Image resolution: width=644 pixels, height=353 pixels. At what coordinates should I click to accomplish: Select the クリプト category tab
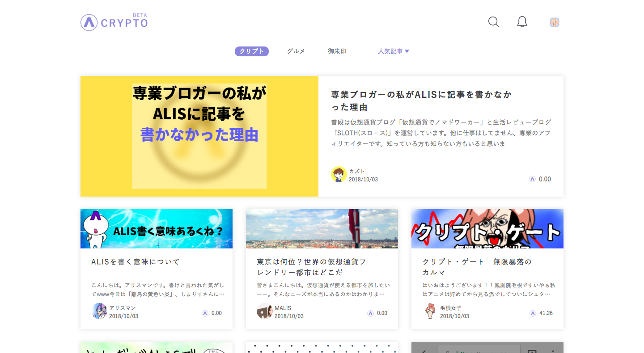point(252,51)
